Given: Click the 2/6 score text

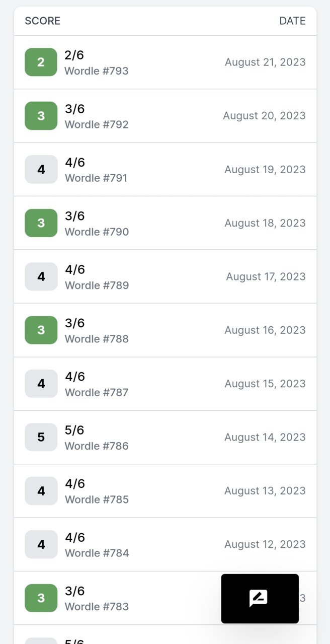Looking at the screenshot, I should click(x=74, y=55).
